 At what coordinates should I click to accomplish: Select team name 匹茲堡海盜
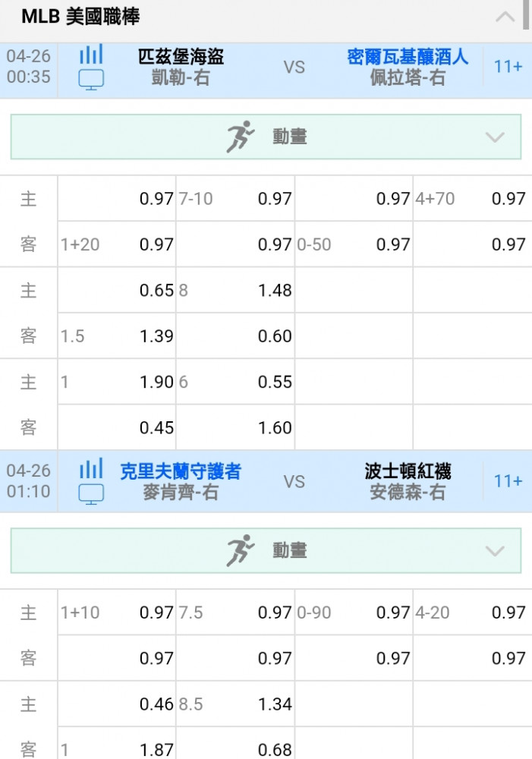[x=181, y=57]
